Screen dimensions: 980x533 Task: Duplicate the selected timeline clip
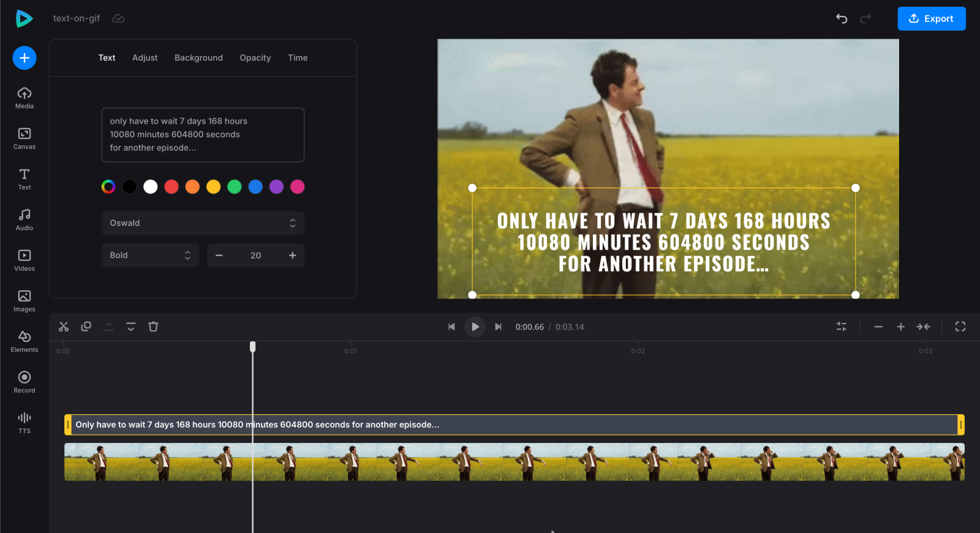pos(86,327)
